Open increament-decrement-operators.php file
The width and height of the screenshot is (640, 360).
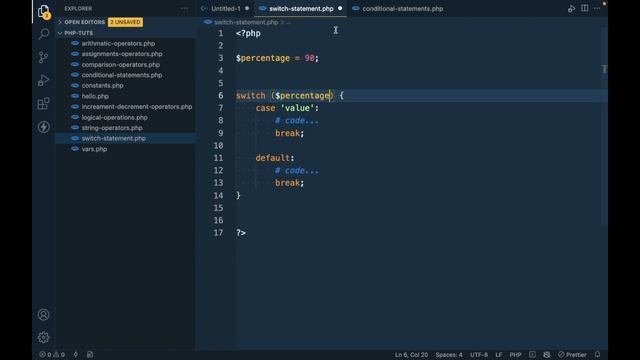pos(136,107)
